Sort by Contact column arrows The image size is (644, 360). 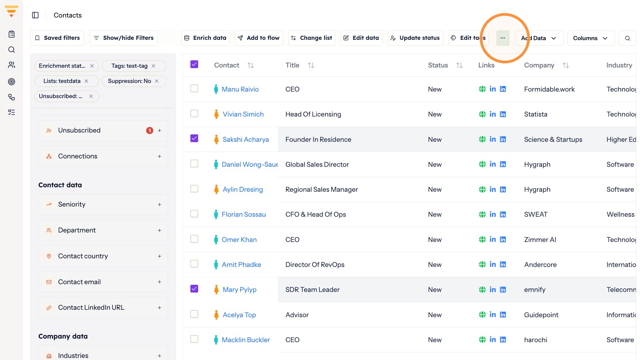[251, 65]
